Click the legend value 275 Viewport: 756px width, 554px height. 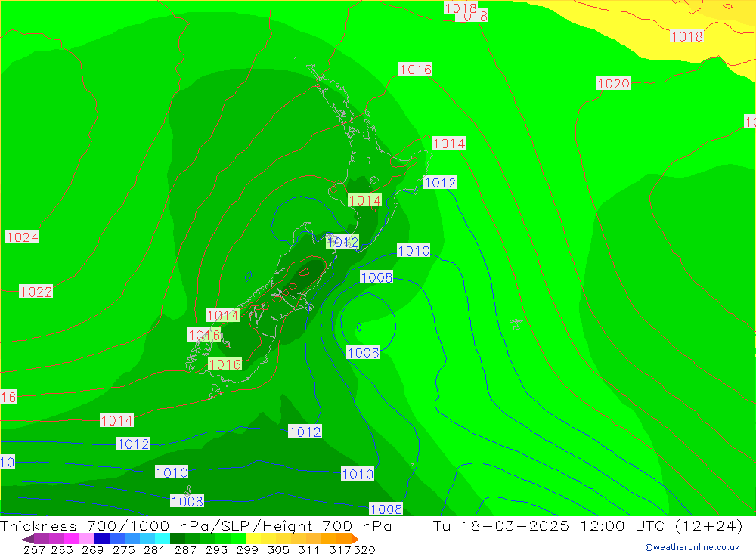pos(123,549)
